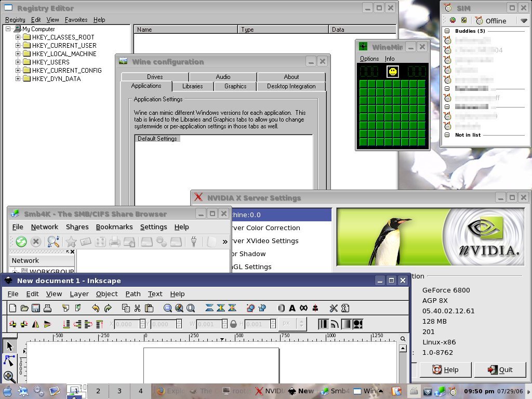This screenshot has width=532, height=399.
Task: Click the Redo arrow in Inkscape
Action: coord(108,308)
